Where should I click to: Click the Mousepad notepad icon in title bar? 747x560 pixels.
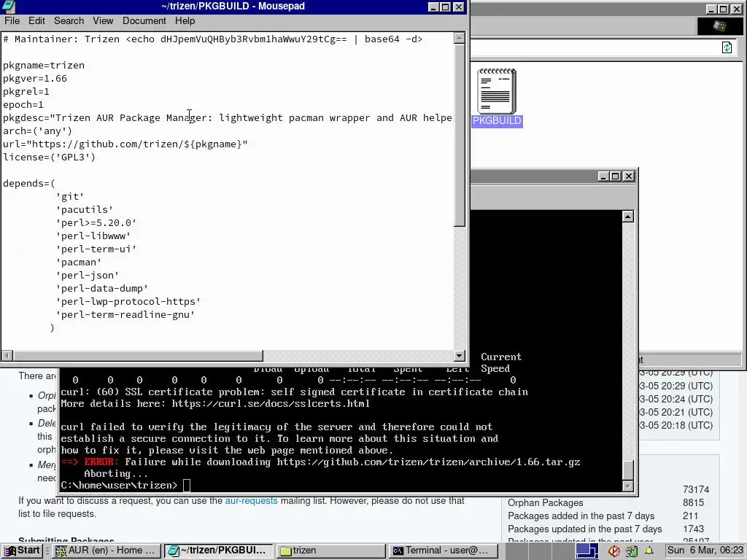tap(8, 7)
